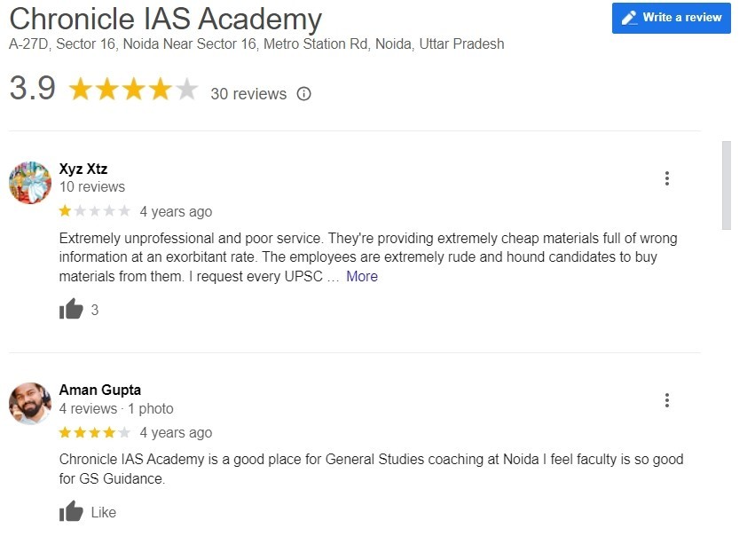Click the 4 reviews · 1 photo text
The width and height of the screenshot is (755, 560).
click(116, 409)
